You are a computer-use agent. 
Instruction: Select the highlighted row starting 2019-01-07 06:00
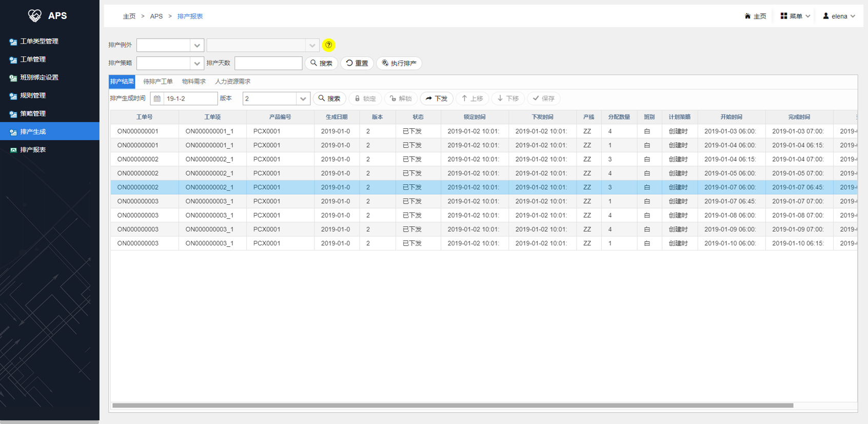(484, 187)
